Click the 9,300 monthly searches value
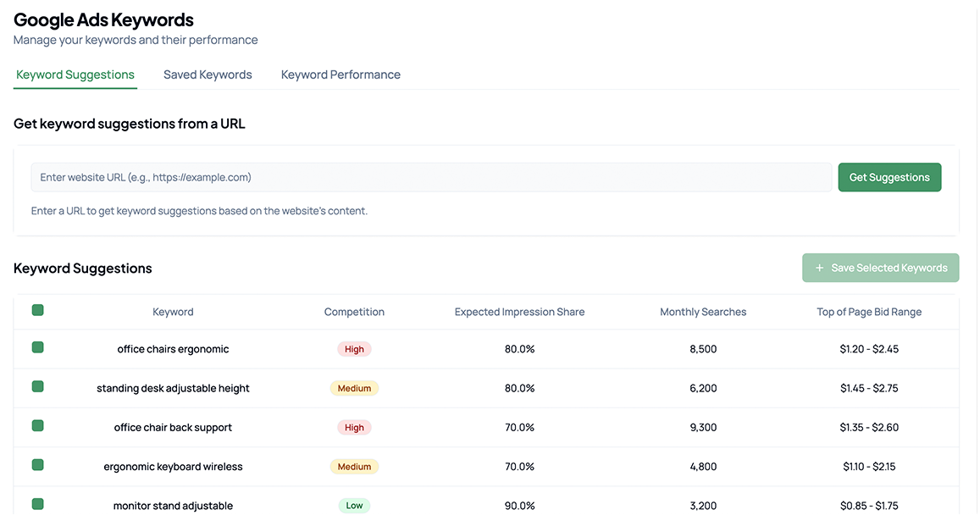Viewport: 980px width, 521px height. (x=703, y=428)
